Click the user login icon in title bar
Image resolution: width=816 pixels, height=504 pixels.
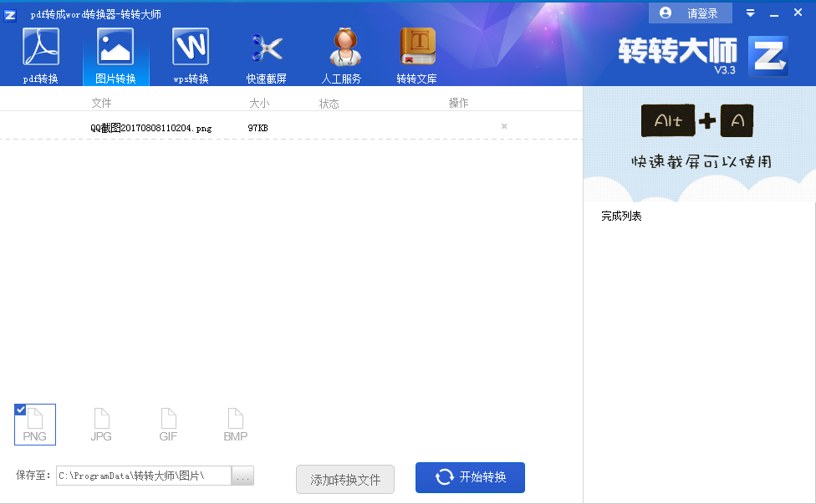[665, 13]
